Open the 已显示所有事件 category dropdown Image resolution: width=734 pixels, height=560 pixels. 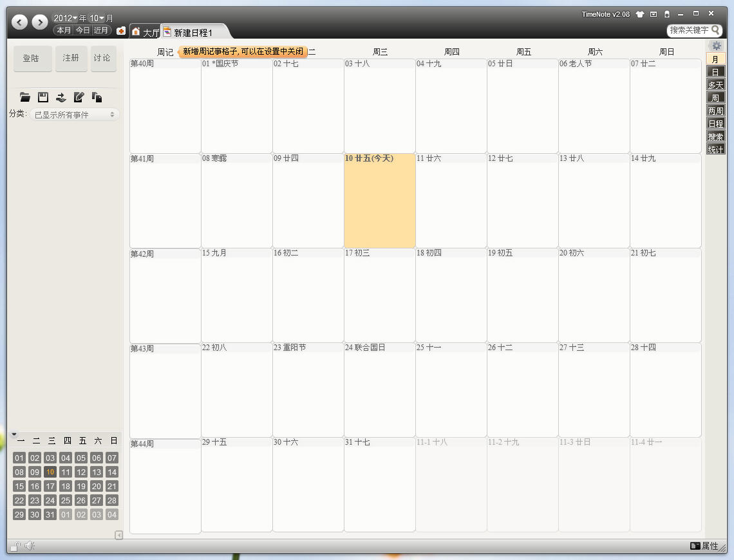click(x=75, y=115)
